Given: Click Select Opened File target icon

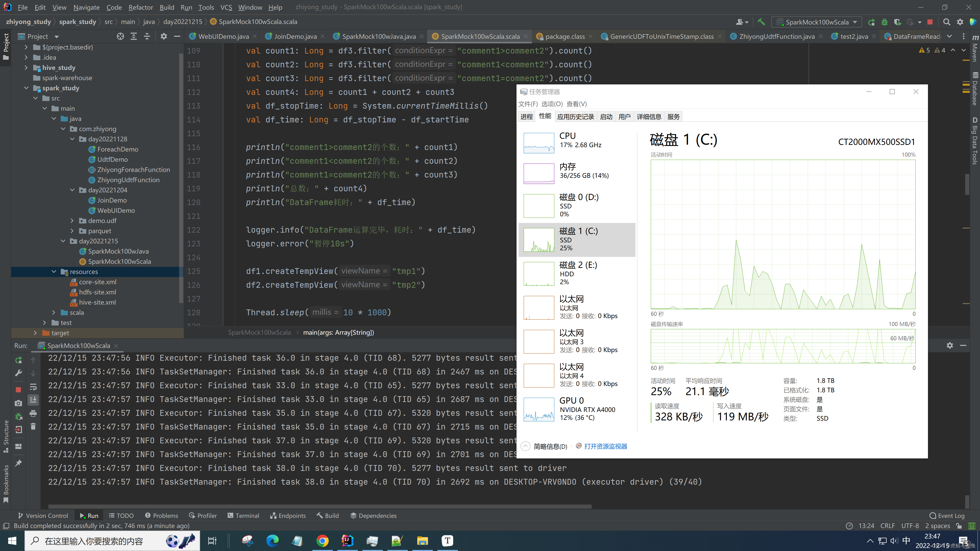Looking at the screenshot, I should (x=120, y=36).
